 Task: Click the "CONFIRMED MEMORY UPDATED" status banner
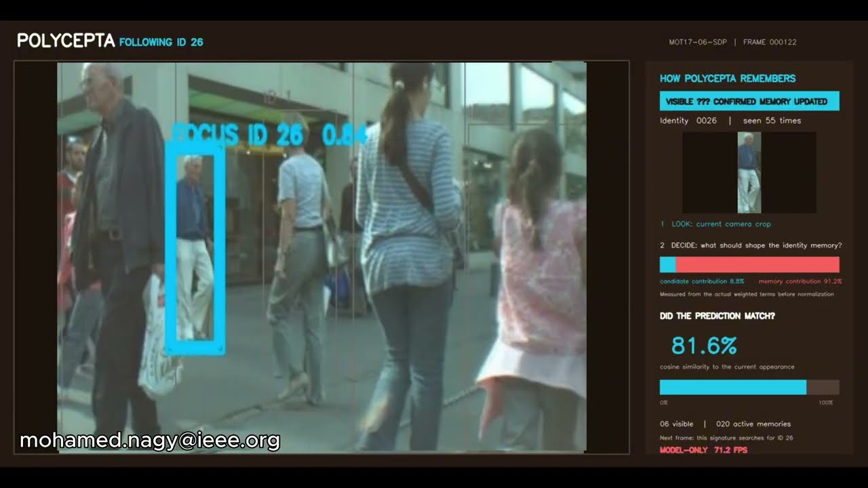(x=749, y=101)
